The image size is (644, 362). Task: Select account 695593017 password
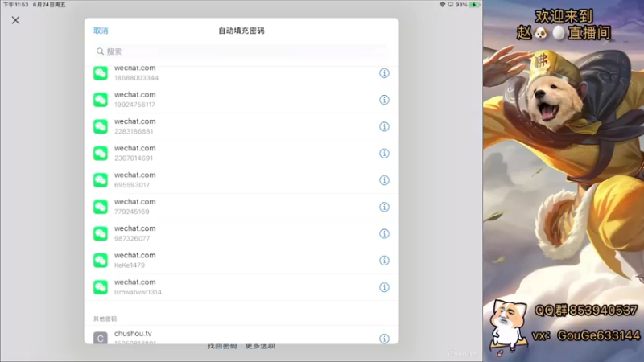242,180
